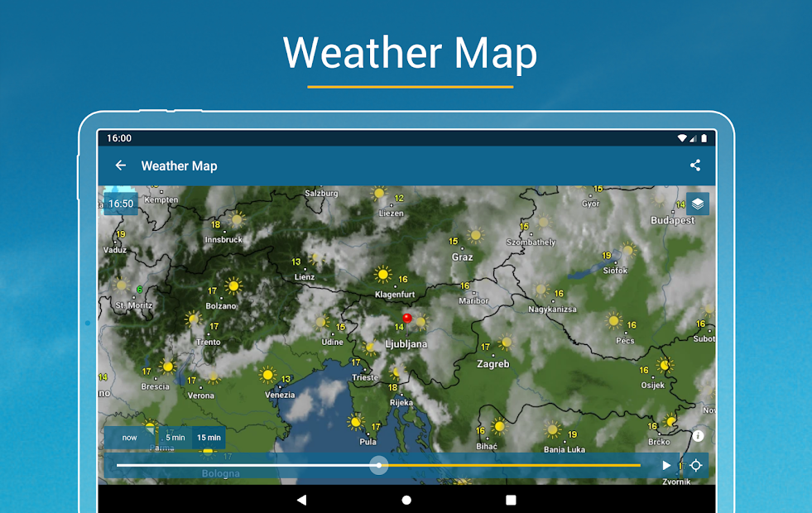Click the 16:50 timestamp badge
The width and height of the screenshot is (812, 513).
coord(120,203)
